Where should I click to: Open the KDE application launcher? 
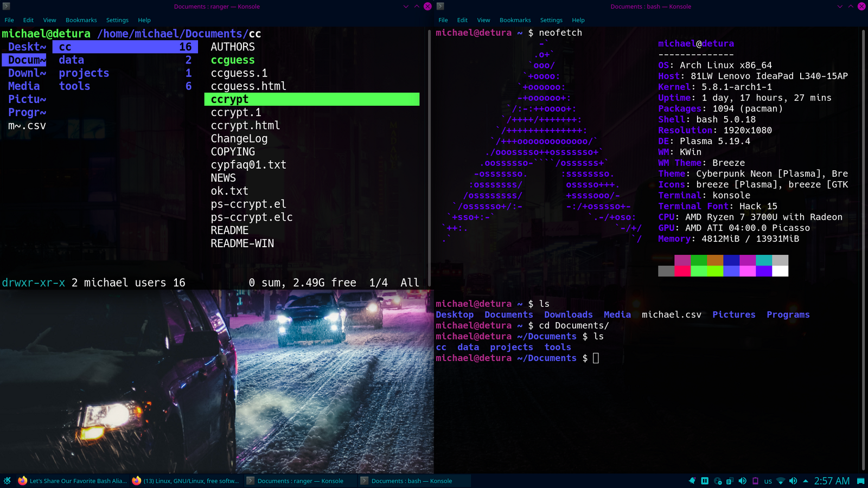pyautogui.click(x=7, y=480)
